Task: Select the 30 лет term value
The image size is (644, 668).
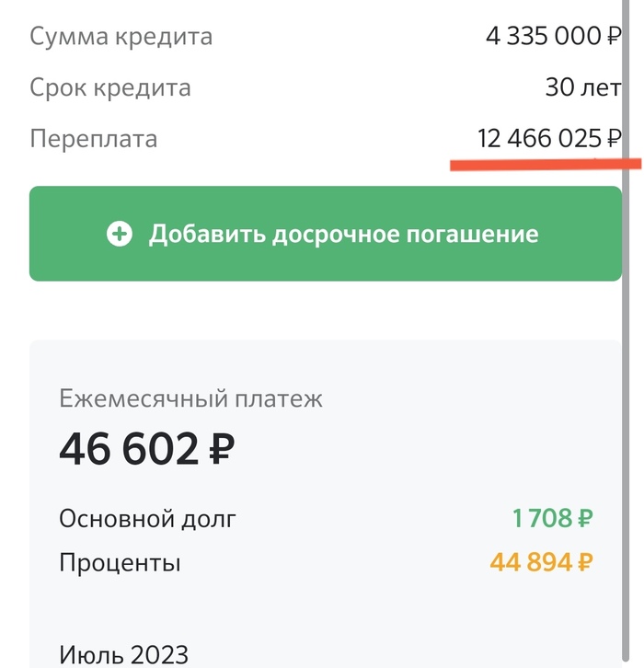Action: [x=583, y=88]
